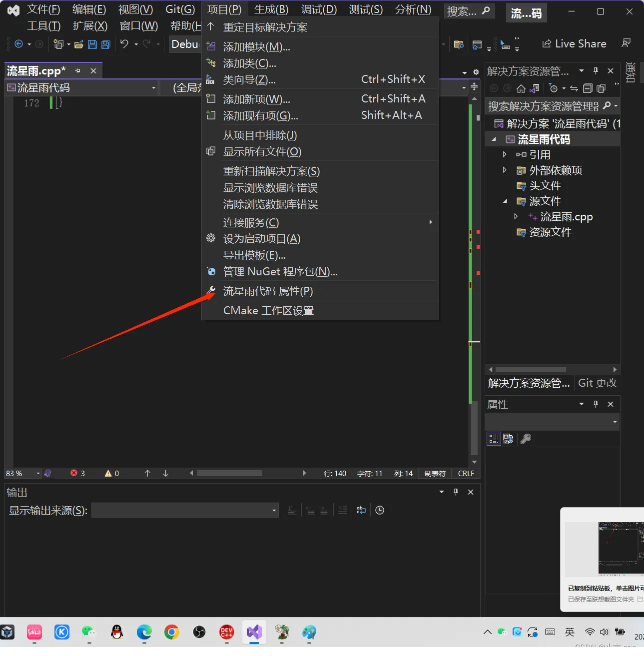The image size is (644, 656).
Task: Click the navigate backward arrow icon
Action: (19, 44)
